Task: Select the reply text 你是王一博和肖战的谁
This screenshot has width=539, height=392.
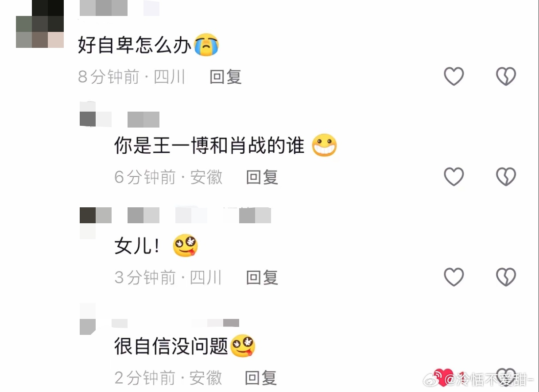Action: click(209, 146)
